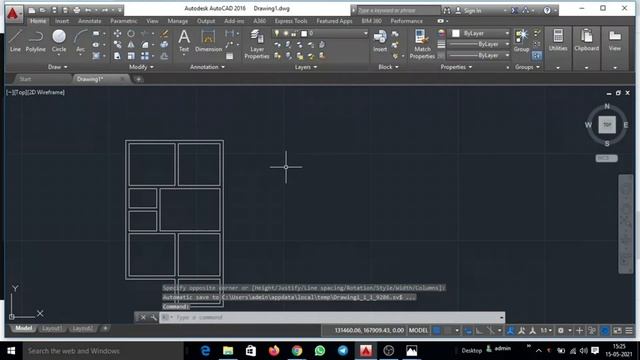Activate the Stretch tool in Modify panel
This screenshot has width=640, height=360.
click(x=118, y=56)
